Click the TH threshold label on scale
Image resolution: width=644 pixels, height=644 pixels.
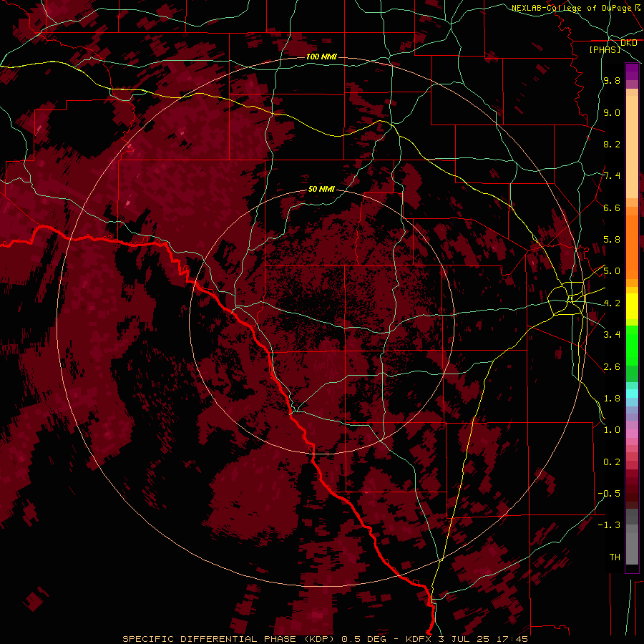point(615,557)
